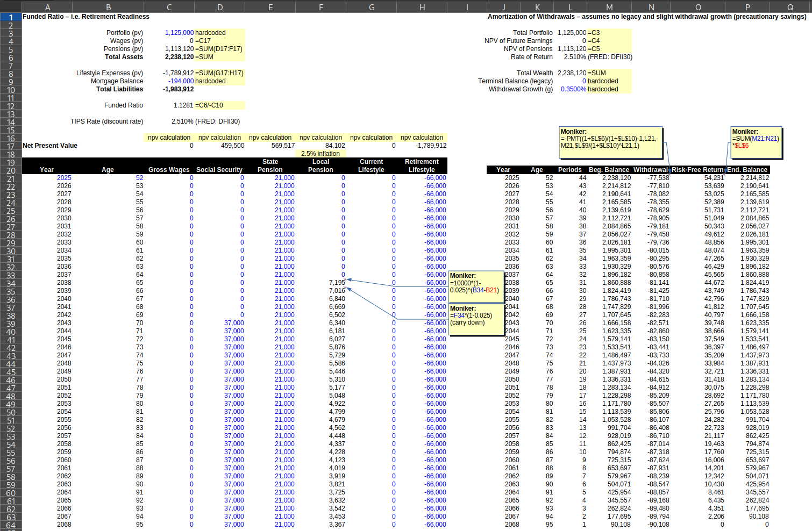
Task: Click the '-90,108' withdrawal value
Action: tap(658, 525)
